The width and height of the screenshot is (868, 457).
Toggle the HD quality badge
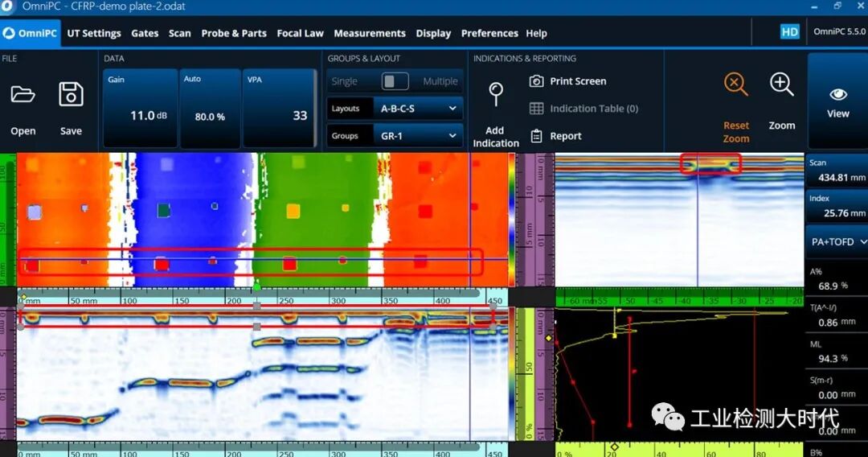pyautogui.click(x=789, y=31)
